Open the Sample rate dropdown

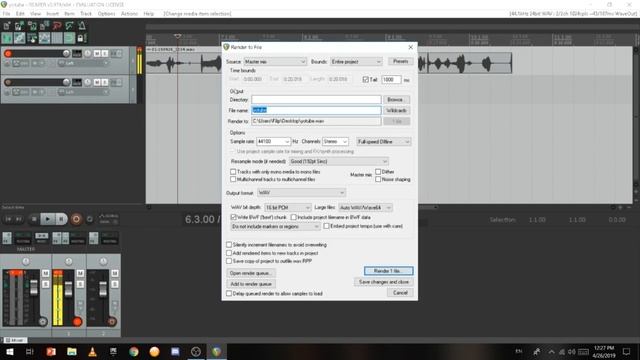(x=273, y=142)
